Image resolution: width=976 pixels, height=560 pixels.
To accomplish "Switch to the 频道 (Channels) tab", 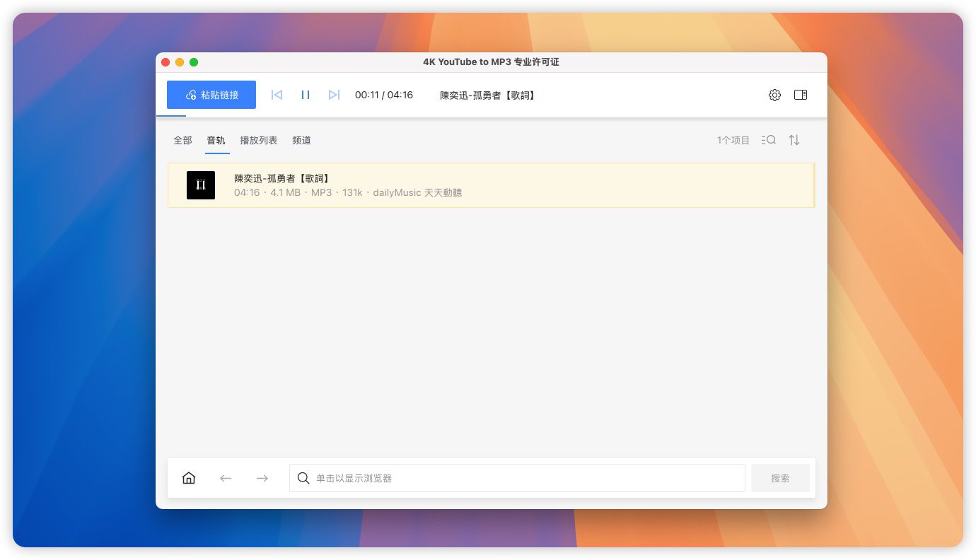I will pyautogui.click(x=301, y=140).
